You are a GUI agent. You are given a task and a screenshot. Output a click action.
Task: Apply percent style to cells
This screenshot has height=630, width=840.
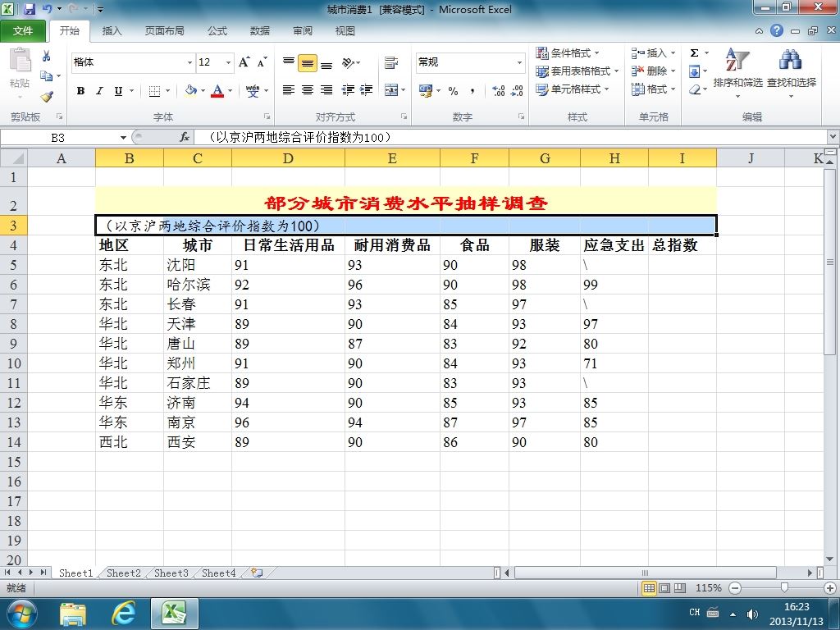pyautogui.click(x=453, y=91)
